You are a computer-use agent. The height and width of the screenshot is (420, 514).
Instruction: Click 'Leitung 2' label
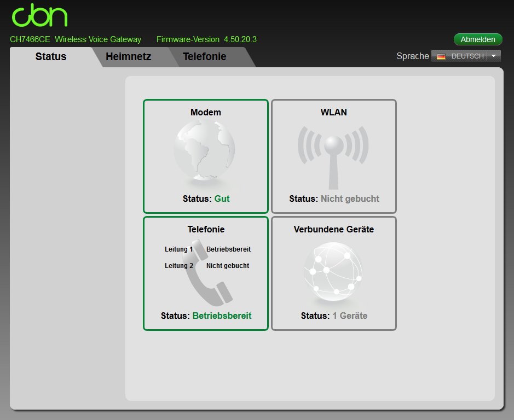179,266
